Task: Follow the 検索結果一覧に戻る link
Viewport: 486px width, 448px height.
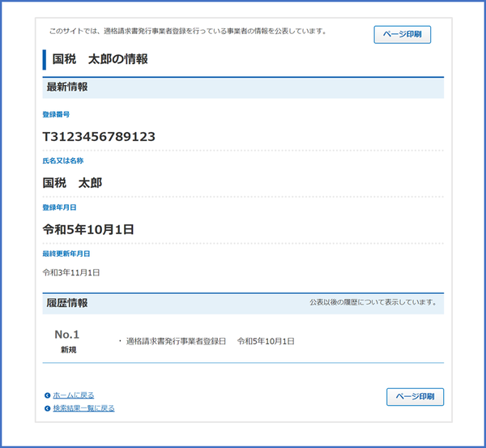Action: [83, 408]
